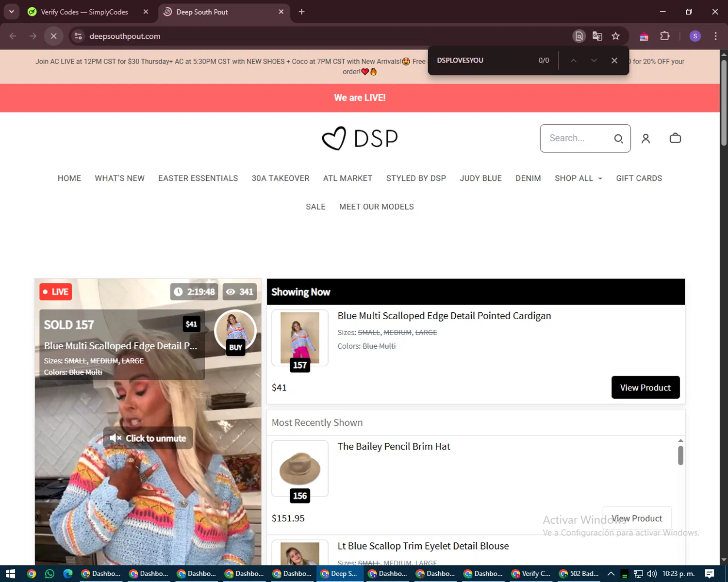The image size is (728, 582).
Task: Open The Bailey Pencil Brim Hat title
Action: point(394,446)
